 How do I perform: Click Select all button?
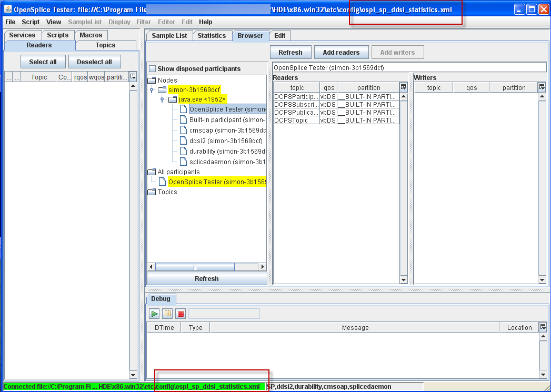pyautogui.click(x=43, y=62)
